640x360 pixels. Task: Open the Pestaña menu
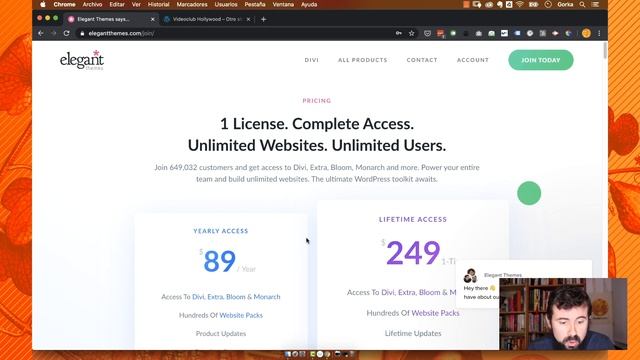pos(255,4)
